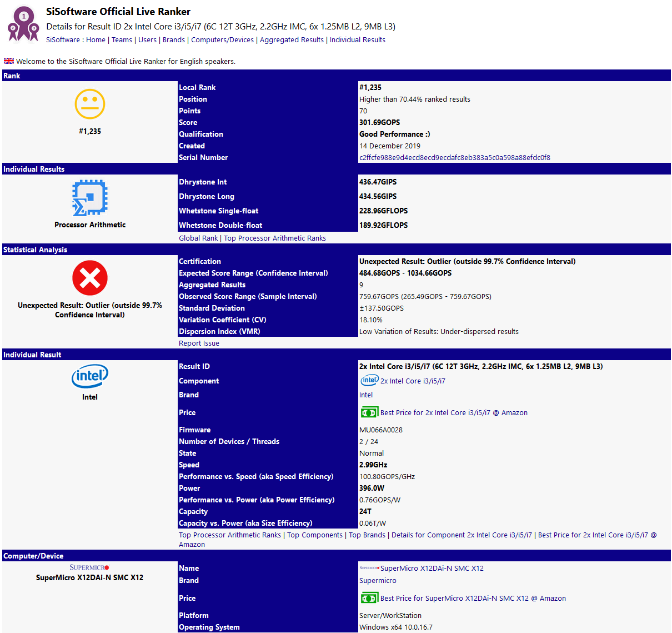Open the Teams section

pos(122,40)
